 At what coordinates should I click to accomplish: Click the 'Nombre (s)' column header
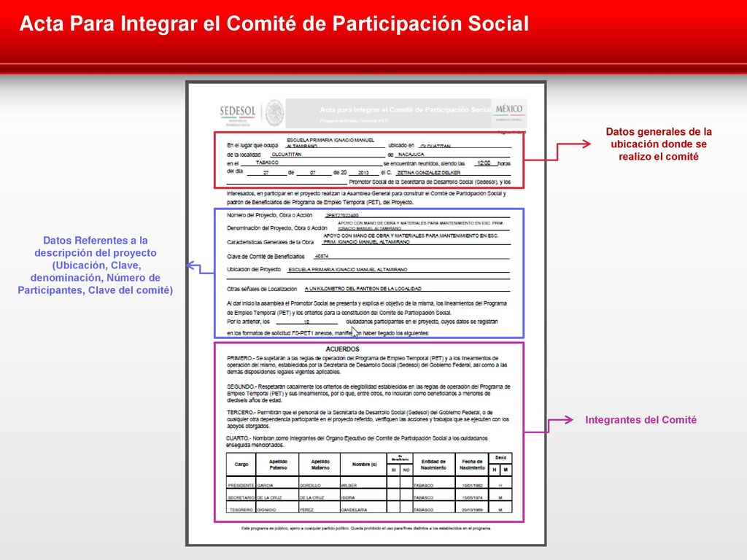click(365, 464)
